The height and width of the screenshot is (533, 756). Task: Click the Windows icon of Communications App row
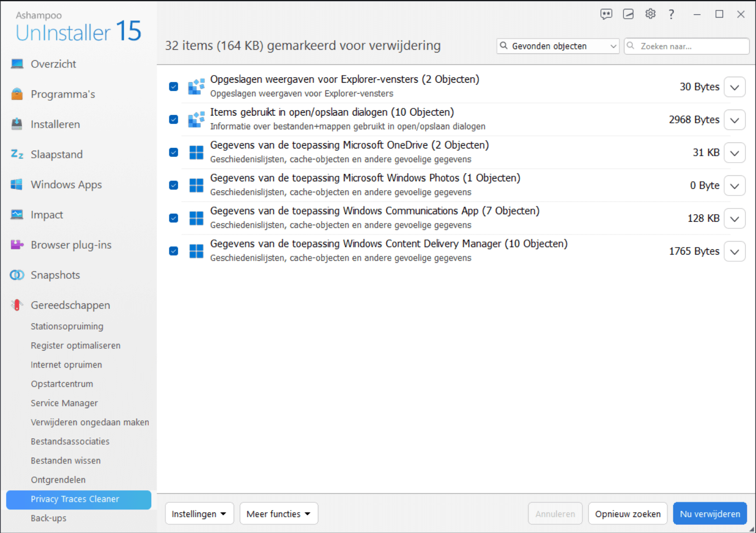pyautogui.click(x=196, y=218)
